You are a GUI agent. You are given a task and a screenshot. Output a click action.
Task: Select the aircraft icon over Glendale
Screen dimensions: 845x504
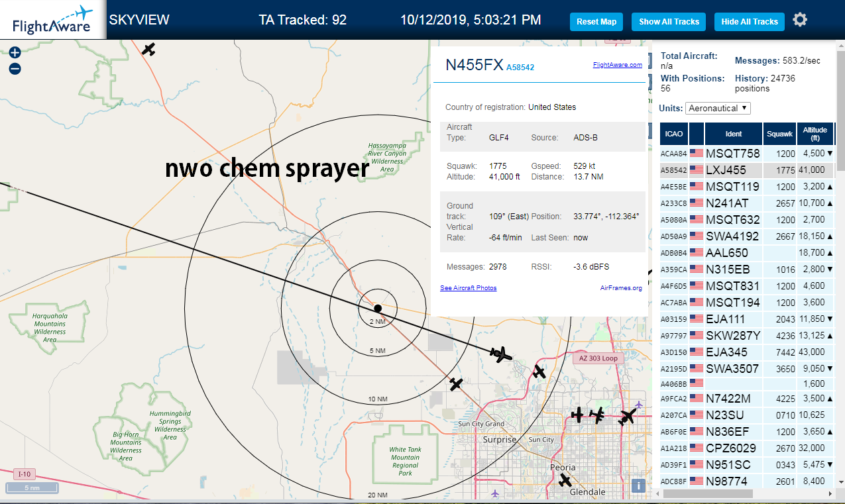coord(565,479)
